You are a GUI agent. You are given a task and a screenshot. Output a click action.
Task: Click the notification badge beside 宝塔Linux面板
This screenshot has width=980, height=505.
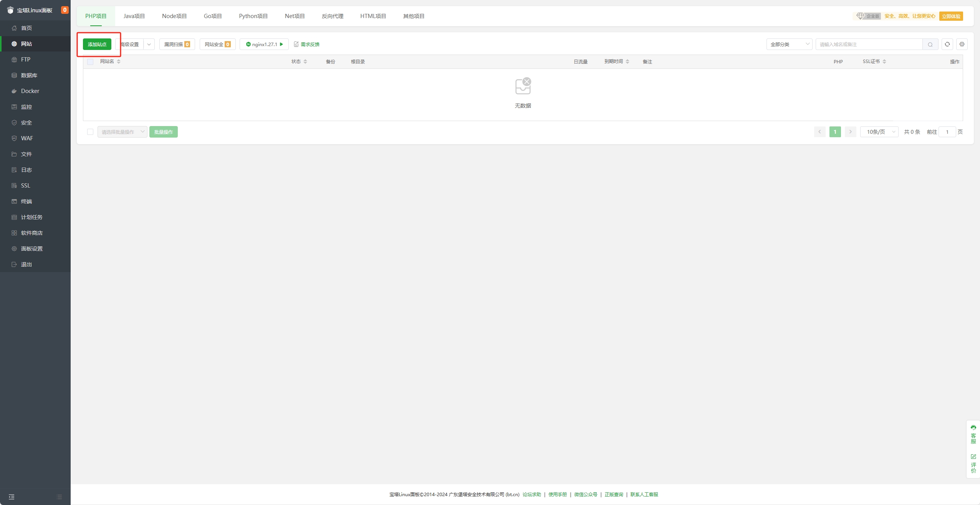[65, 10]
